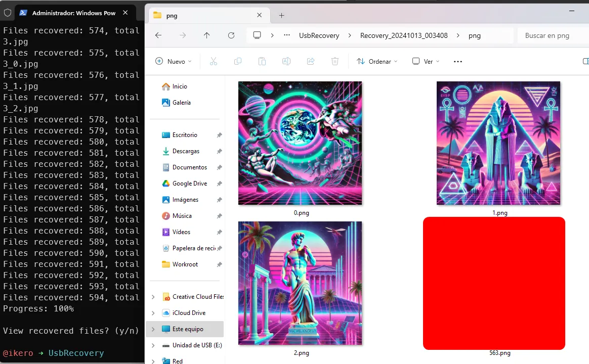Expand chevron after UsbRecovery in path

click(350, 35)
